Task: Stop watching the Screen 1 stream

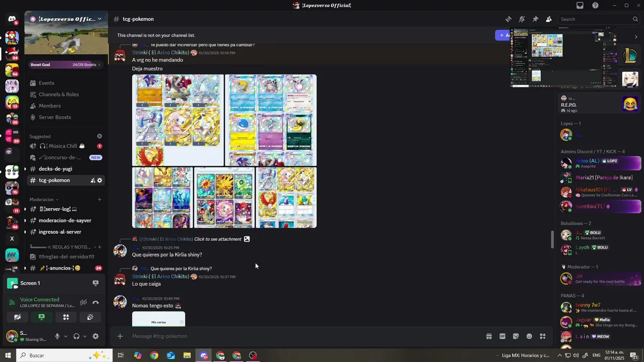Action: (96, 283)
